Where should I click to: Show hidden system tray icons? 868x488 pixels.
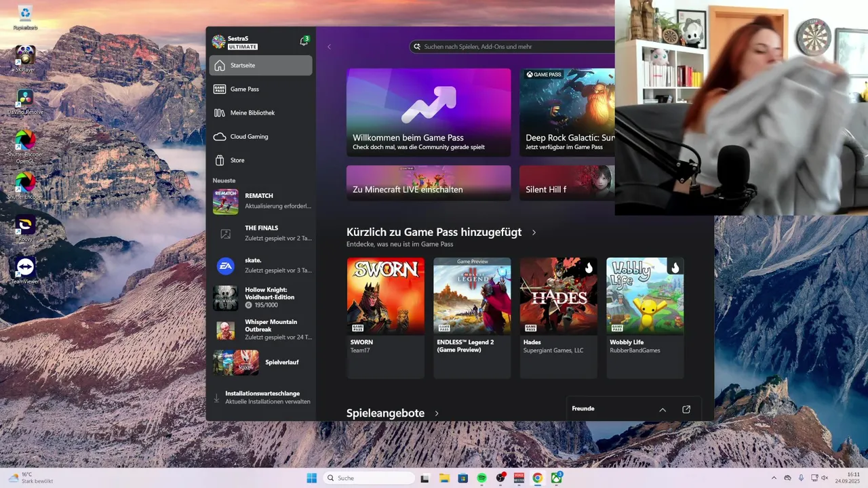point(774,478)
